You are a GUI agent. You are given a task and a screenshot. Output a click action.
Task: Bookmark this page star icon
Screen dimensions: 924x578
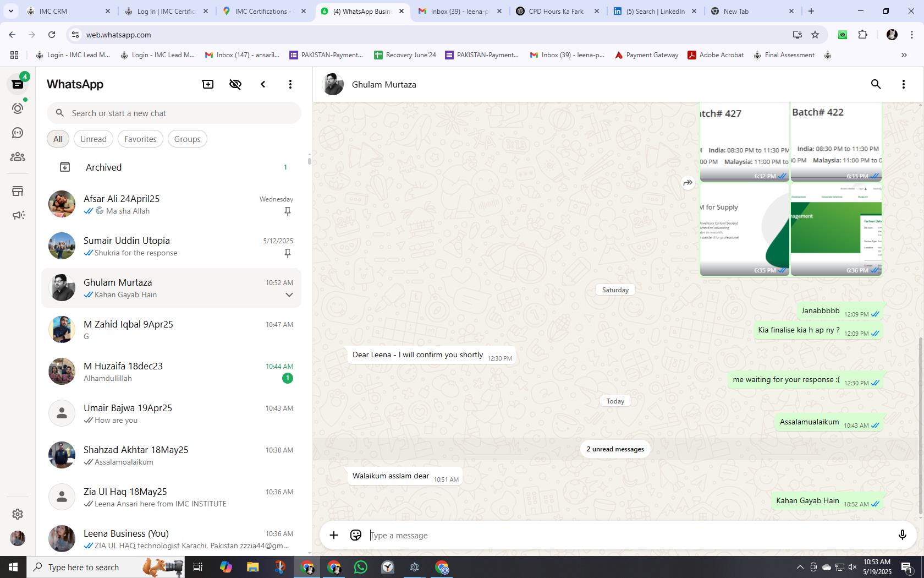tap(815, 35)
